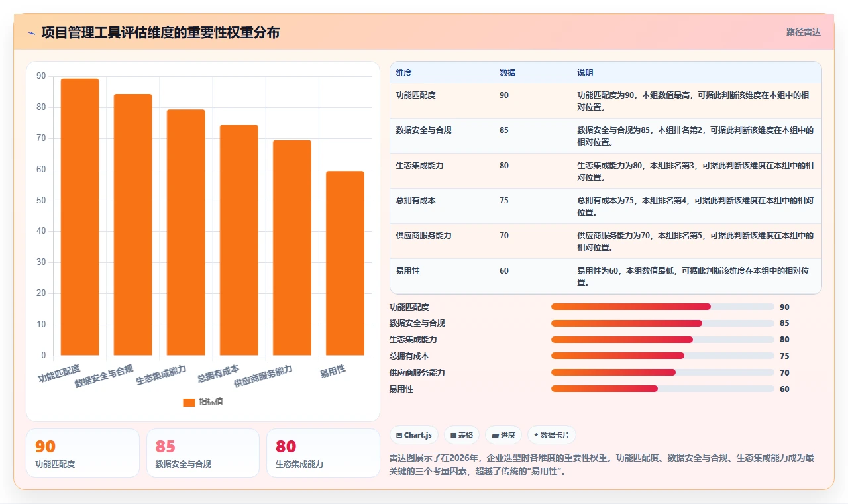848x504 pixels.
Task: Click the 功能匹配度 progress bar
Action: pyautogui.click(x=662, y=307)
